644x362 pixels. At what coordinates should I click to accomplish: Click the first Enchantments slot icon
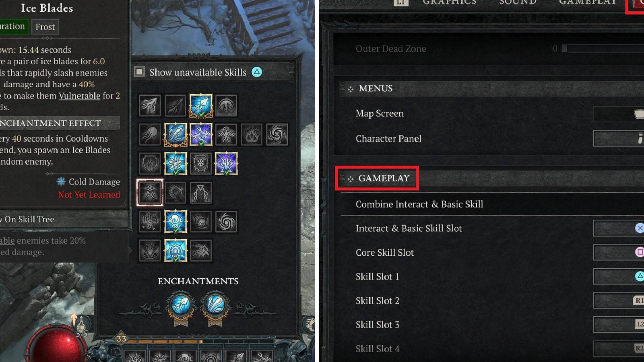tap(181, 306)
